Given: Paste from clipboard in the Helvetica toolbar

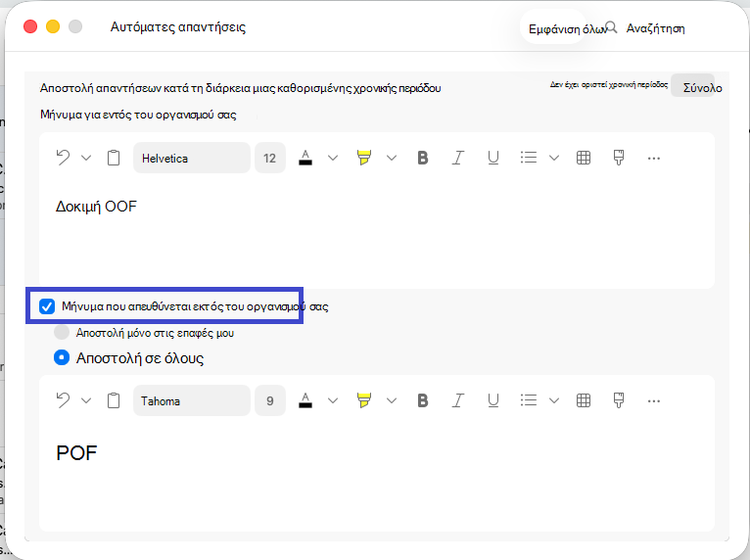Looking at the screenshot, I should click(x=114, y=158).
